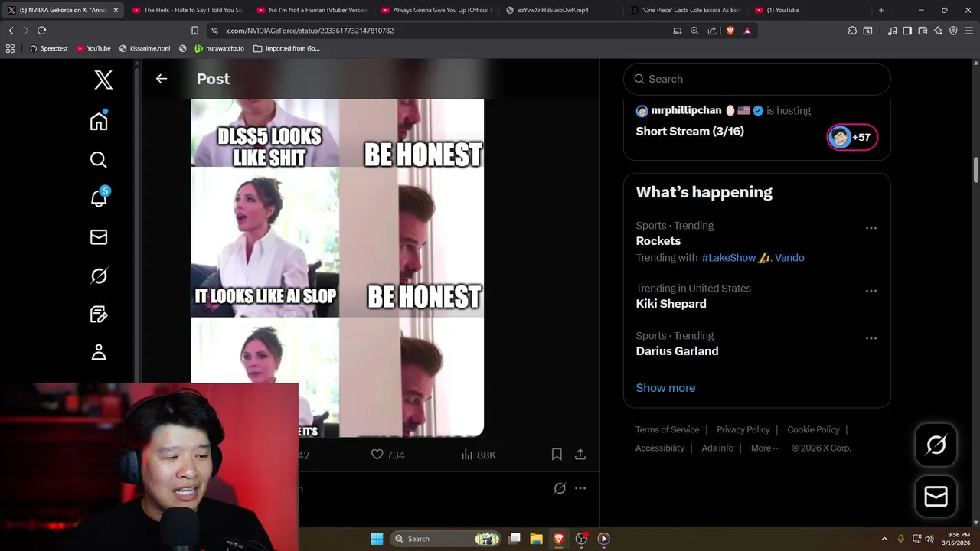Open Accessibility footer link
Image resolution: width=980 pixels, height=551 pixels.
(659, 448)
